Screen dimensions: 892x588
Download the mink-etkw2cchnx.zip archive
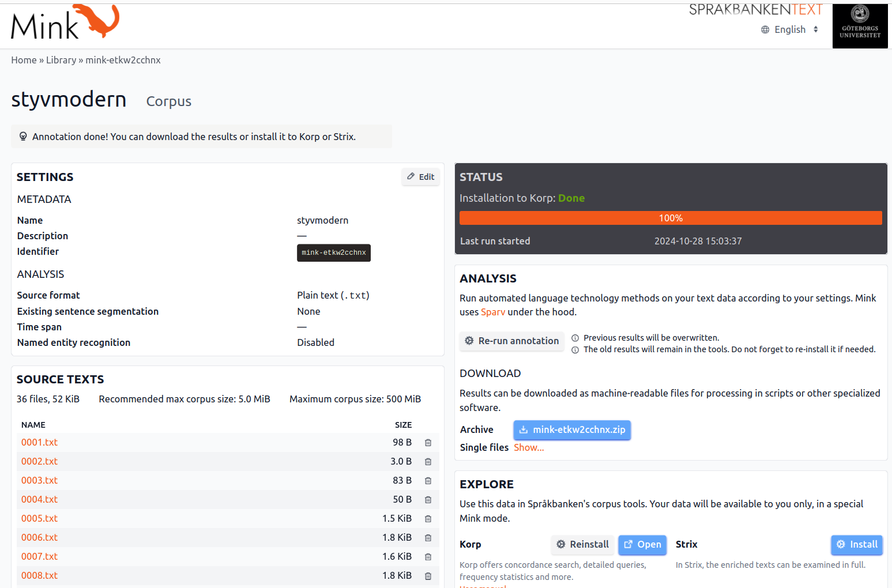[x=572, y=430]
